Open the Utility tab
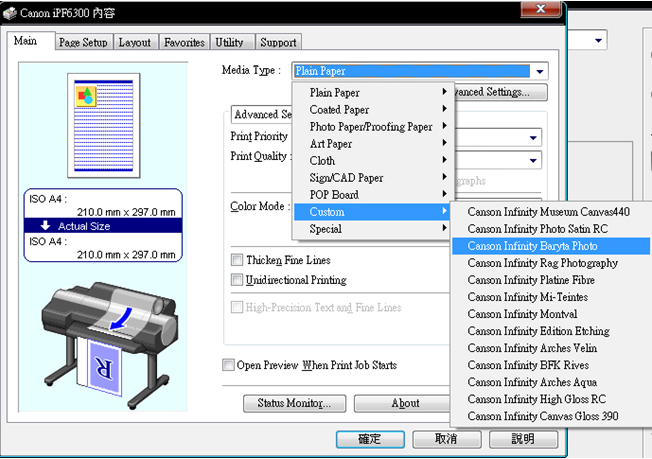Screen dimensions: 652x459 point(229,42)
